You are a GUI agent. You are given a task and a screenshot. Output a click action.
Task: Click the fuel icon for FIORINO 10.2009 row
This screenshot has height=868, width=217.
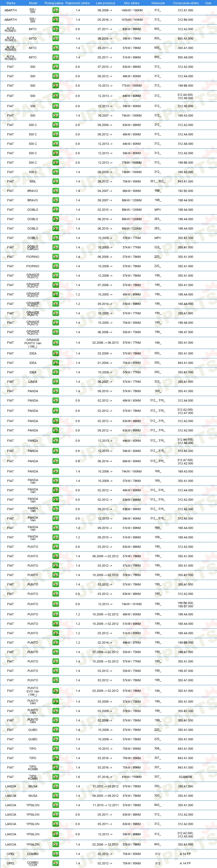[x=56, y=266]
